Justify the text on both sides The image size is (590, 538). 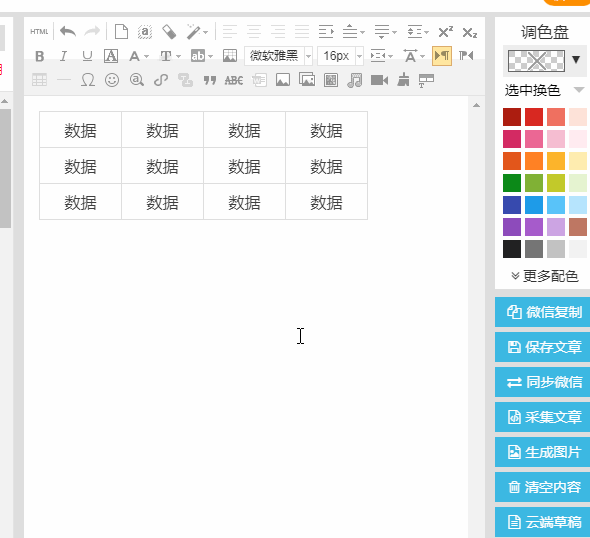pyautogui.click(x=302, y=32)
